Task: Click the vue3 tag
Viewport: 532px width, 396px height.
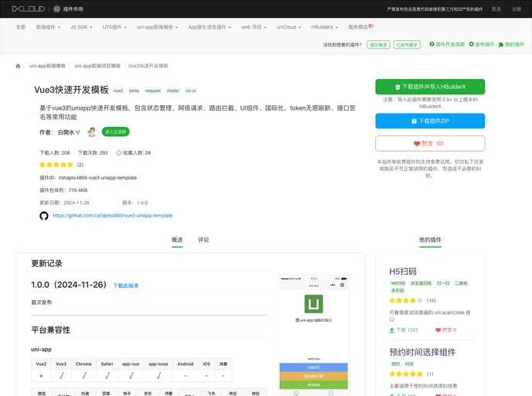Action: [118, 90]
